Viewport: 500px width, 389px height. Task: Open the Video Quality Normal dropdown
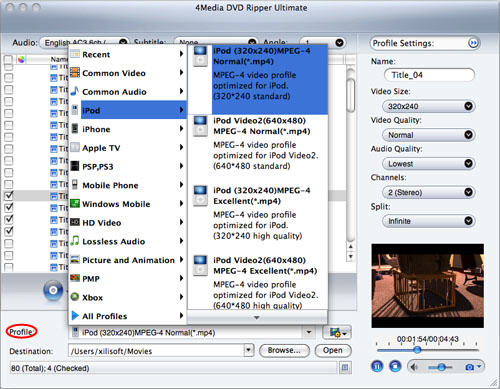point(429,135)
